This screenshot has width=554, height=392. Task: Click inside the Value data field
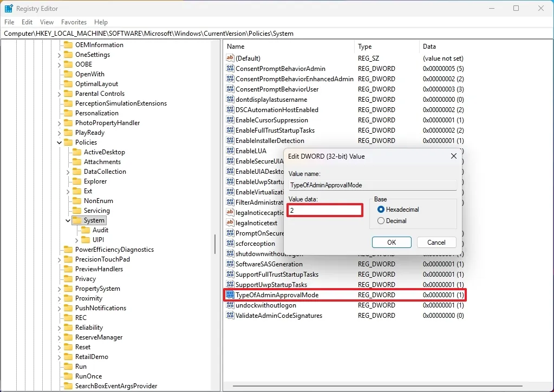[324, 210]
